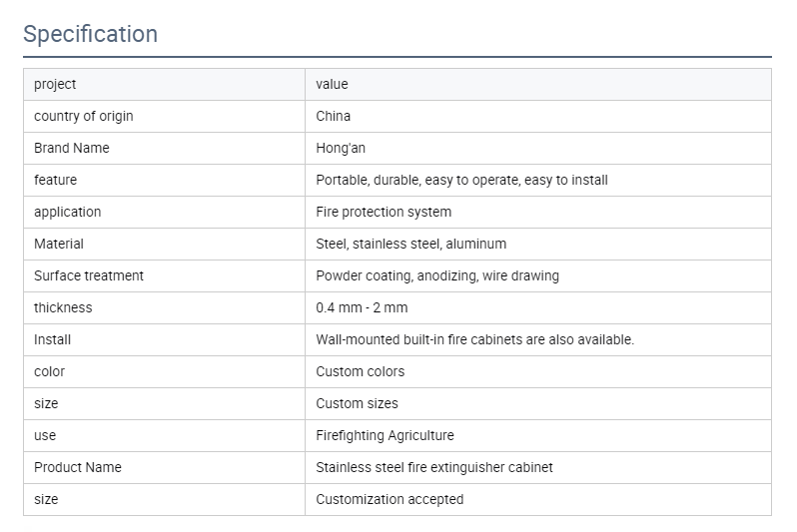Viewport: 797px width, 532px height.
Task: Select the 'application' label cell
Action: [x=67, y=212]
